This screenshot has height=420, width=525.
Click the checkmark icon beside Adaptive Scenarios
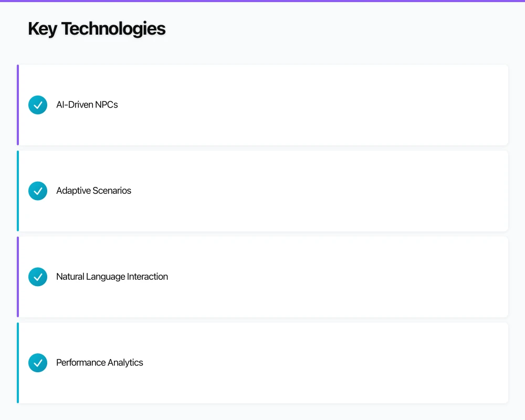click(x=38, y=191)
